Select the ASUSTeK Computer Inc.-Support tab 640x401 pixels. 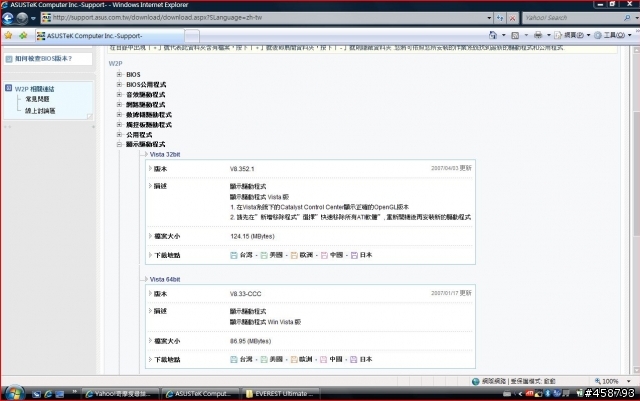tap(109, 36)
